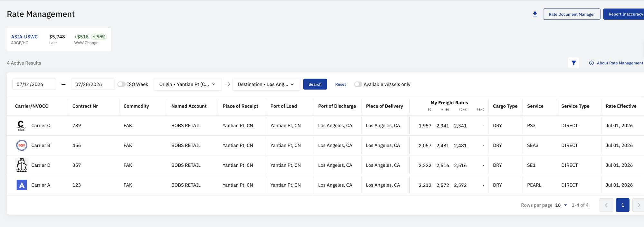
Task: Click the SE1 service cell
Action: 531,165
